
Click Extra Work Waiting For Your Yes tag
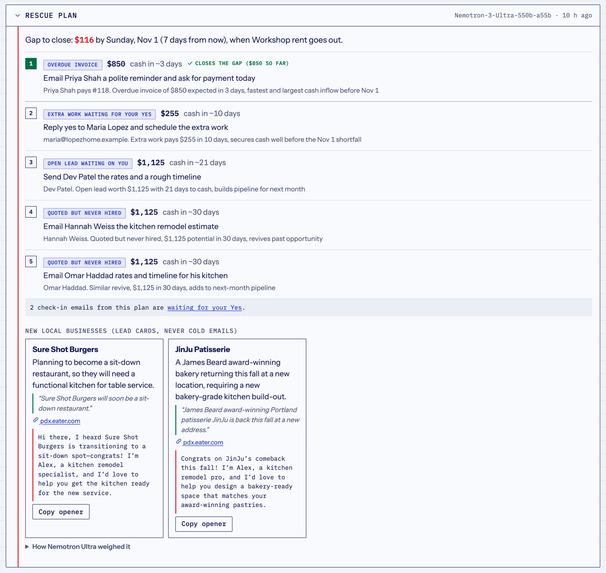click(x=99, y=114)
